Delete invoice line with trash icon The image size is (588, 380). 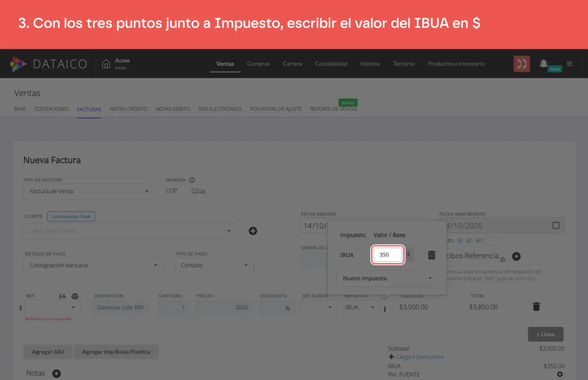(x=536, y=306)
